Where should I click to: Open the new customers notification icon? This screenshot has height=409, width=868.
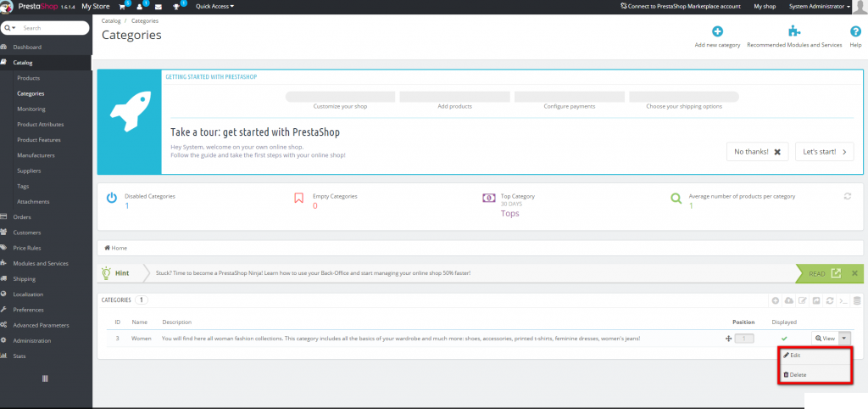point(140,7)
